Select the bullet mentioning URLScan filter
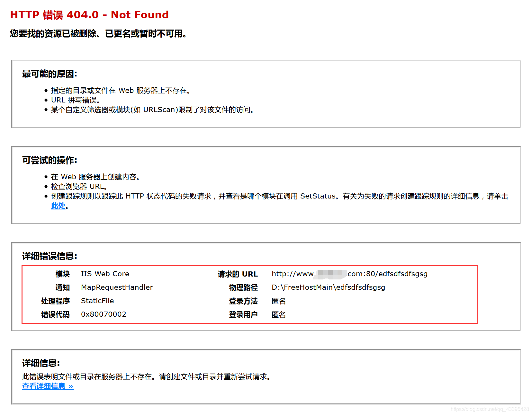Image resolution: width=532 pixels, height=415 pixels. (152, 110)
